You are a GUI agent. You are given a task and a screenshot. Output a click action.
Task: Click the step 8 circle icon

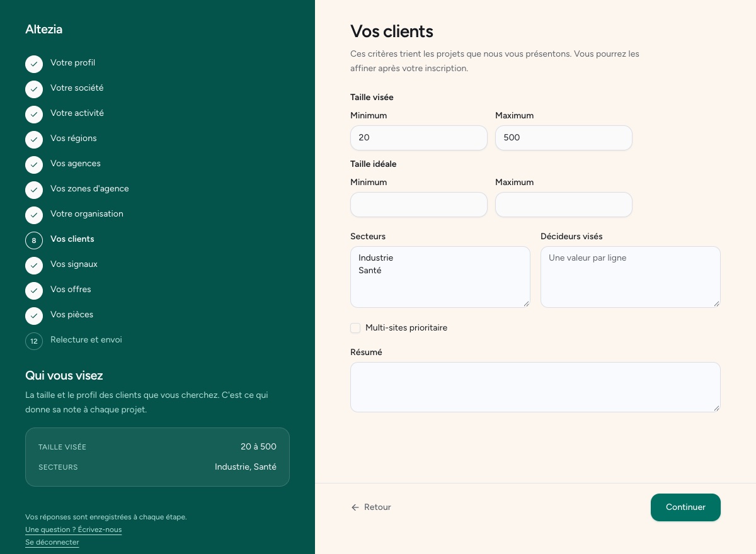[34, 240]
